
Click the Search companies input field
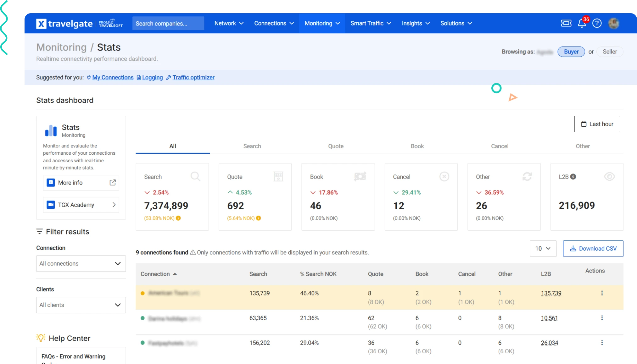pyautogui.click(x=168, y=24)
